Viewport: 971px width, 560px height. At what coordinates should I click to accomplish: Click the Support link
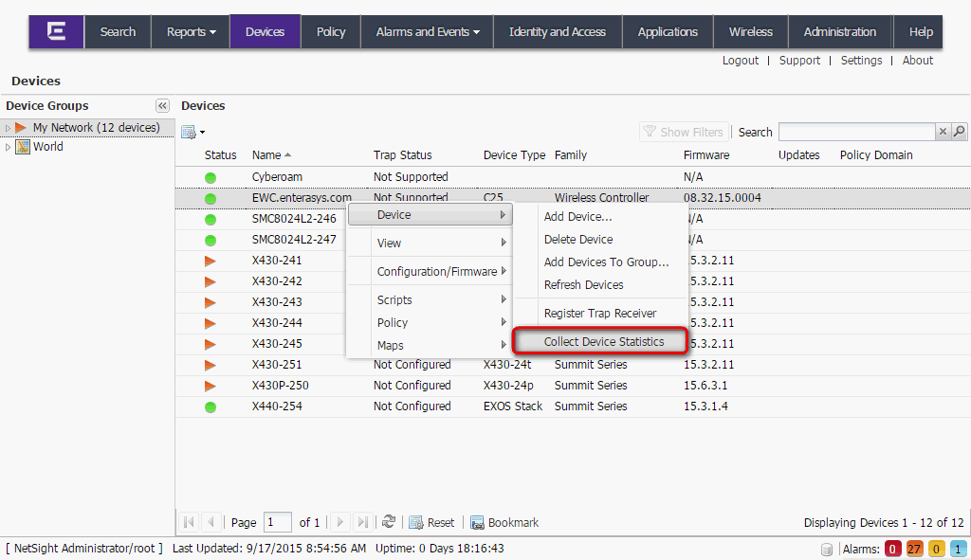(x=799, y=60)
